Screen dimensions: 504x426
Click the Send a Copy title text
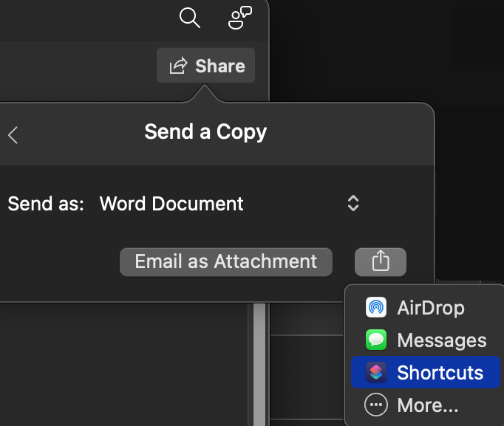tap(205, 132)
